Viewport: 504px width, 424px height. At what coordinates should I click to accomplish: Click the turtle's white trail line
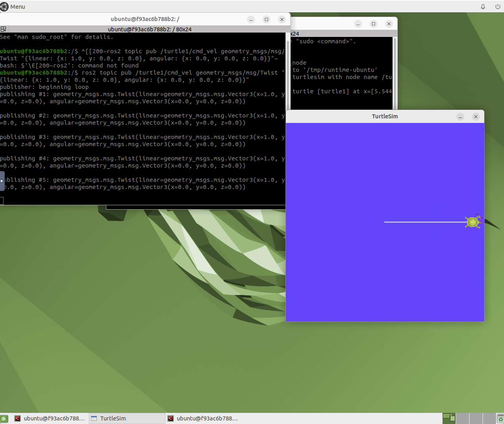click(425, 222)
